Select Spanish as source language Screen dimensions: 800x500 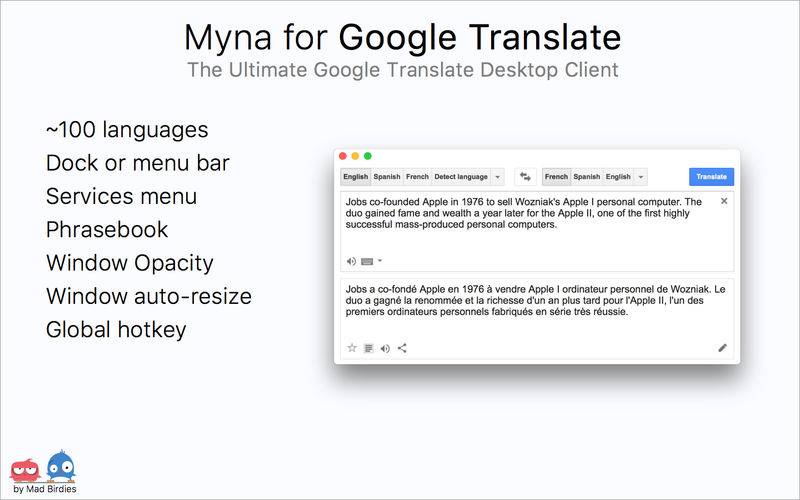tap(387, 177)
